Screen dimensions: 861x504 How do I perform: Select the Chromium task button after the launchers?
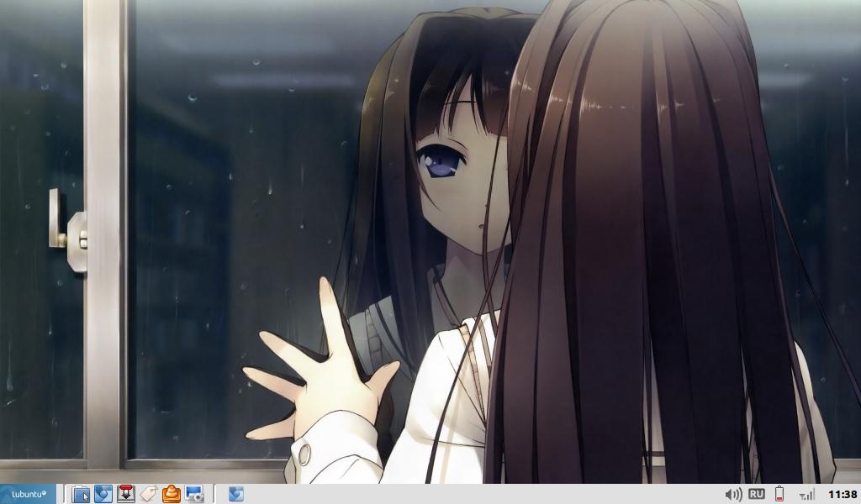click(236, 494)
